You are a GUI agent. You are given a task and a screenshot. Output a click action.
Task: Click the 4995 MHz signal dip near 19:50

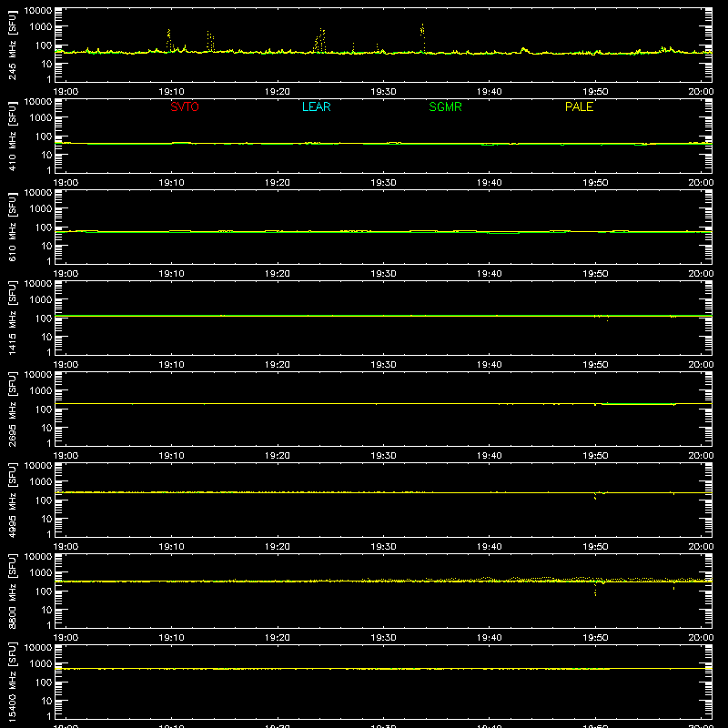pos(595,496)
